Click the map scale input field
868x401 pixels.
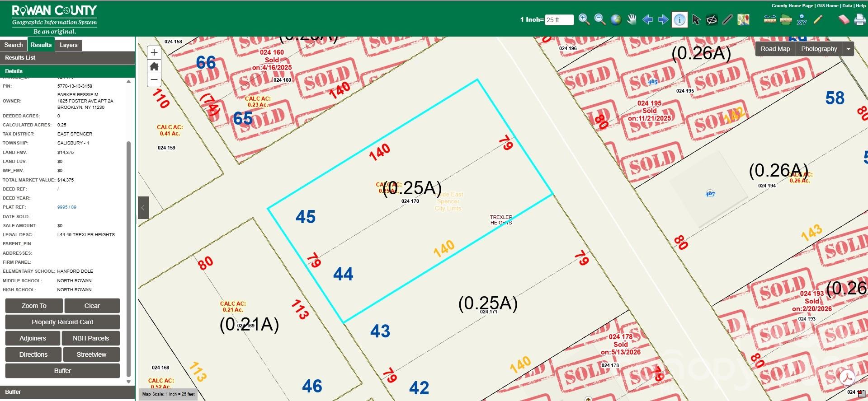pos(559,20)
